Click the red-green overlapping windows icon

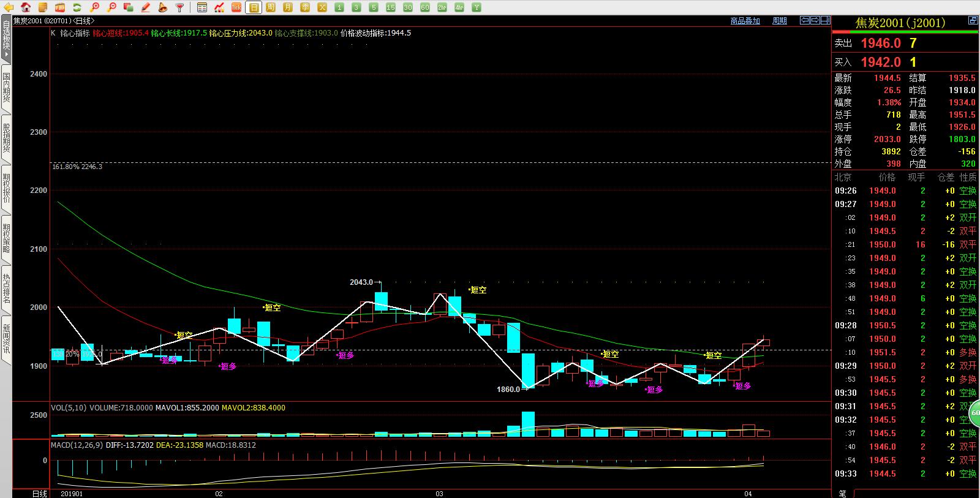129,7
